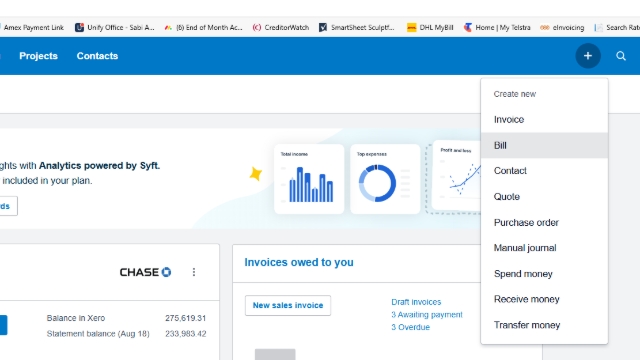
Task: Click the Total income chart card
Action: coord(309,179)
